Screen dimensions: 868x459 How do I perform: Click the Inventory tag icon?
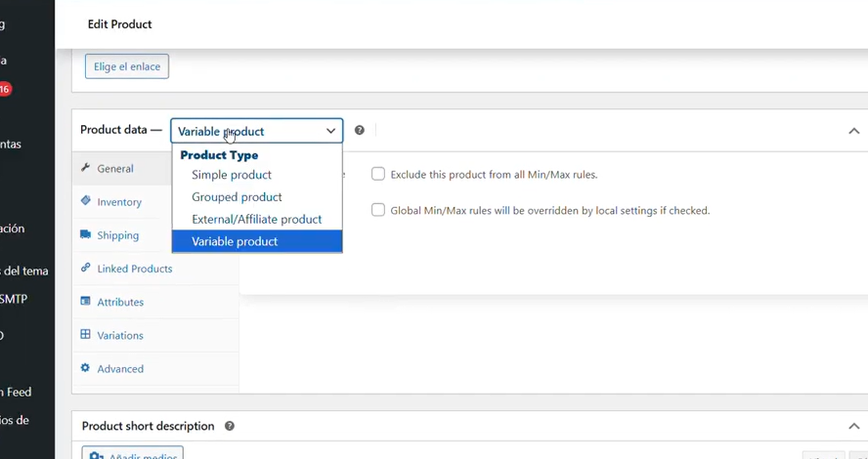tap(86, 201)
